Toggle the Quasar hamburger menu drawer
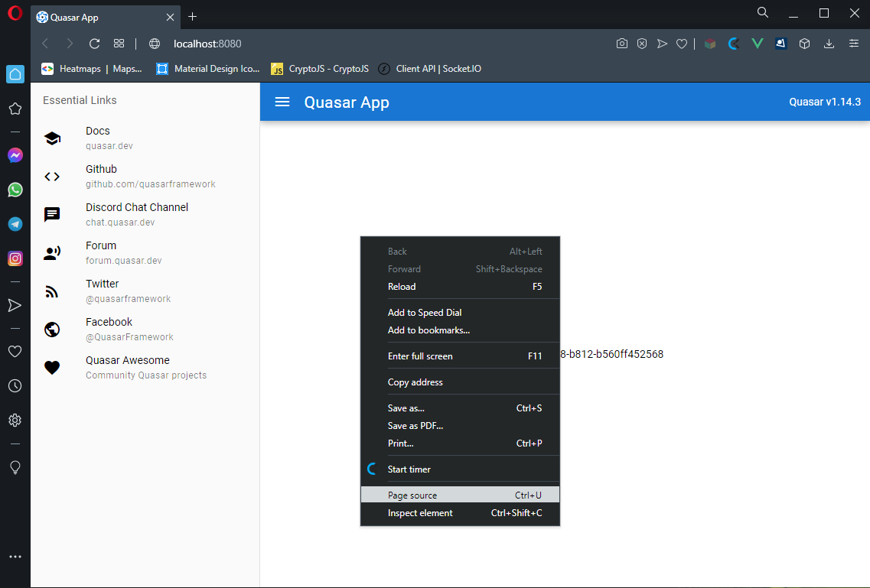The image size is (870, 588). click(x=282, y=102)
